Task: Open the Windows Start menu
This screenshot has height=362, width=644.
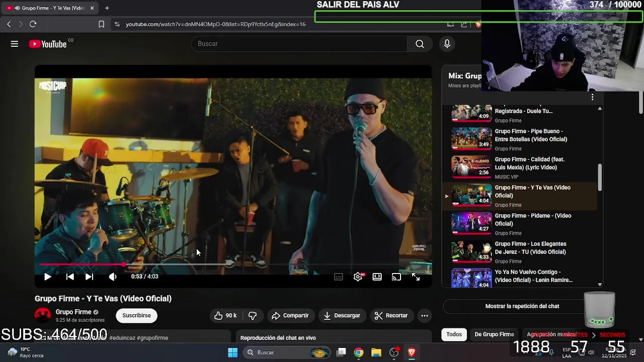Action: pos(232,352)
